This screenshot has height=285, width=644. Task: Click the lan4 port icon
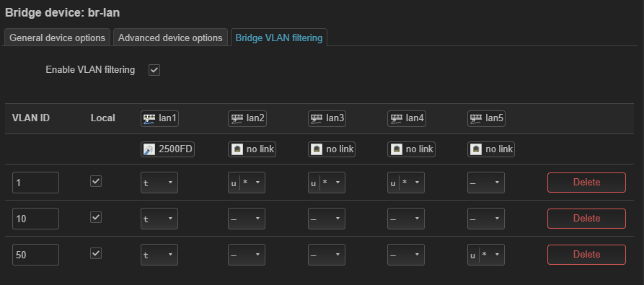click(x=395, y=119)
